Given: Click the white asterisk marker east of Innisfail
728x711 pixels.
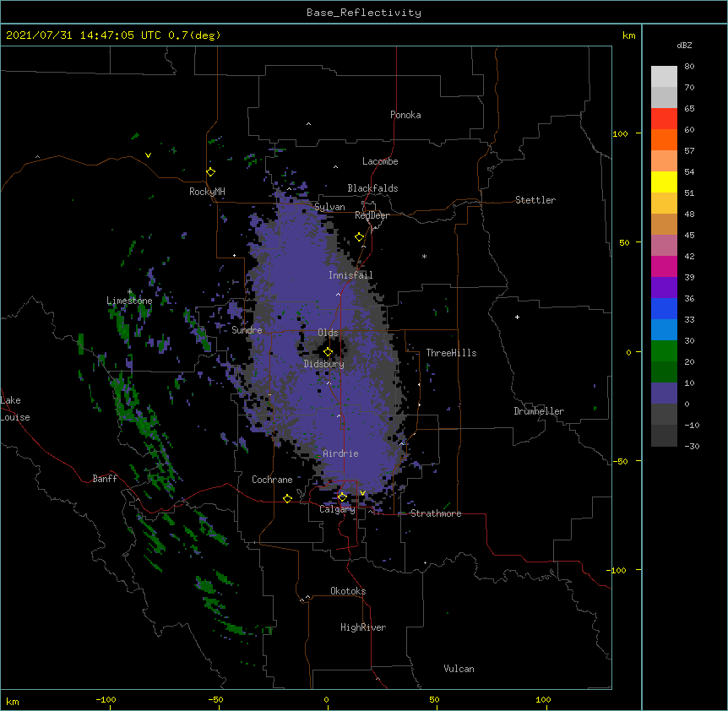Looking at the screenshot, I should click(x=424, y=256).
